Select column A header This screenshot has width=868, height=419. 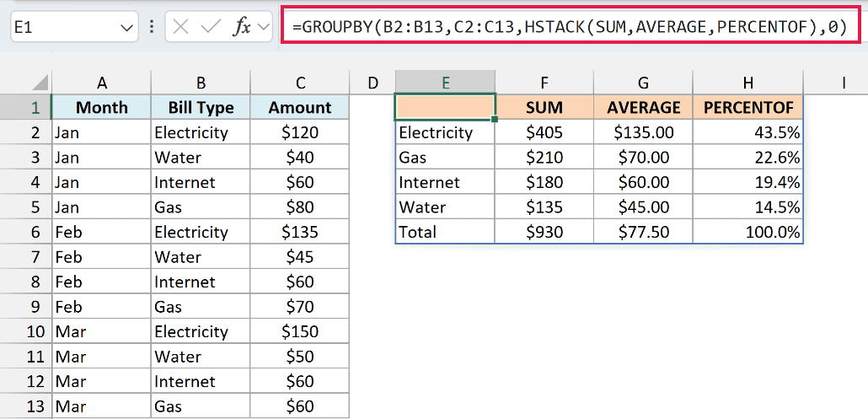[101, 83]
